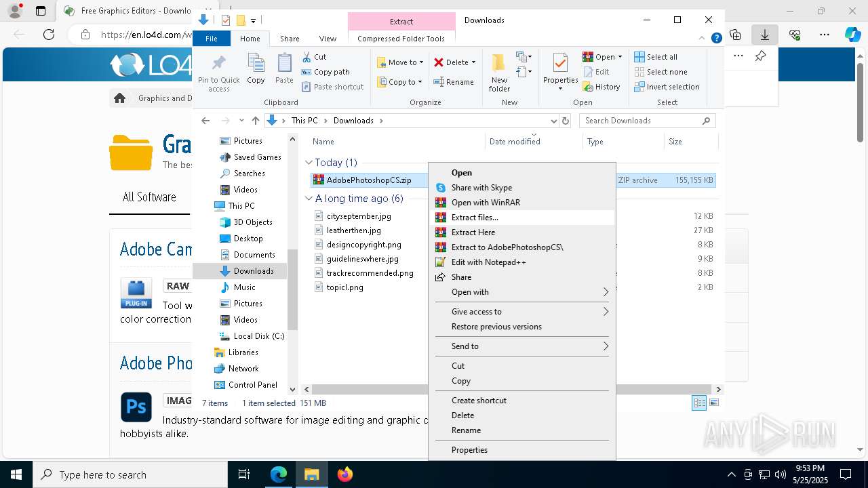Viewport: 868px width, 488px height.
Task: Click the New folder icon
Action: (x=499, y=73)
